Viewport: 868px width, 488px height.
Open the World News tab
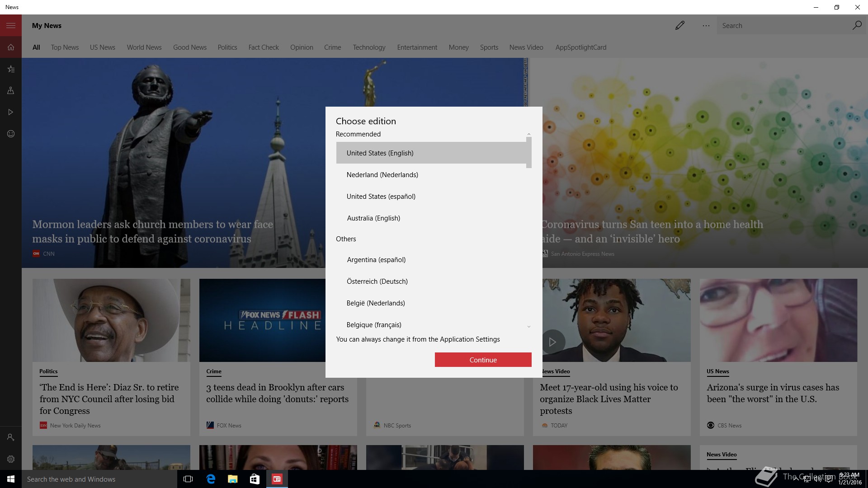tap(144, 47)
